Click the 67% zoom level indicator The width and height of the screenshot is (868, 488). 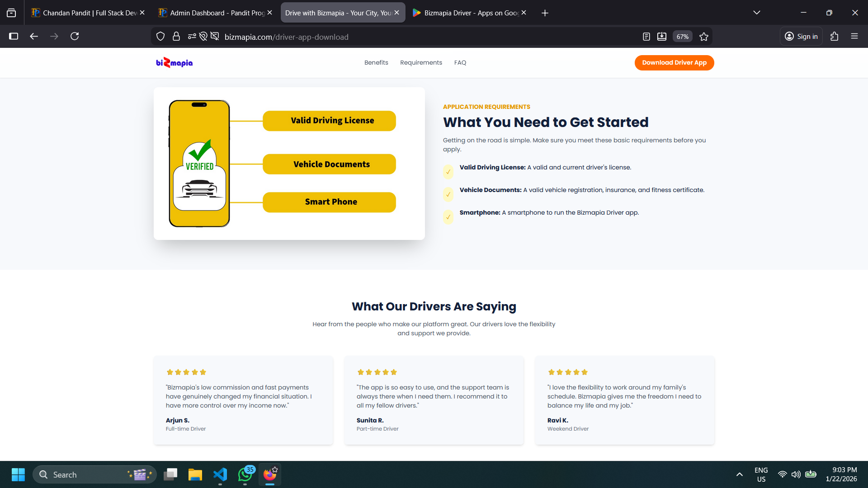(682, 36)
